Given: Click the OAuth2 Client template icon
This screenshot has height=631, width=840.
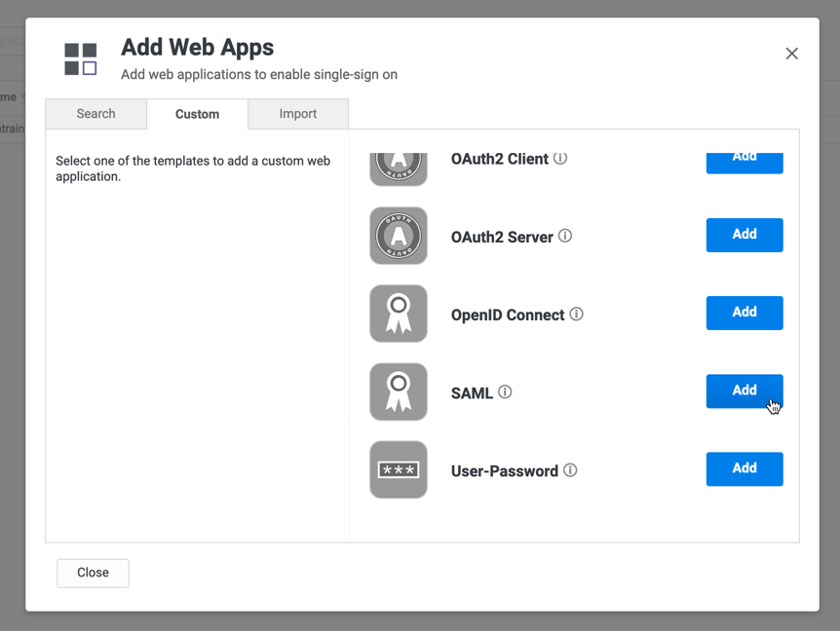Looking at the screenshot, I should coord(399,167).
